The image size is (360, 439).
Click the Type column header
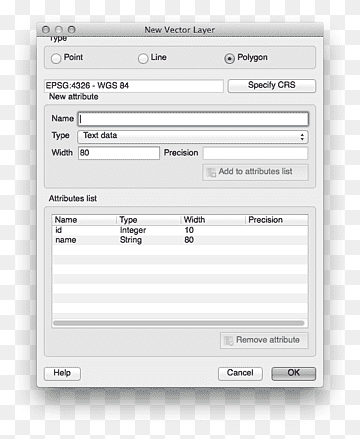click(149, 220)
